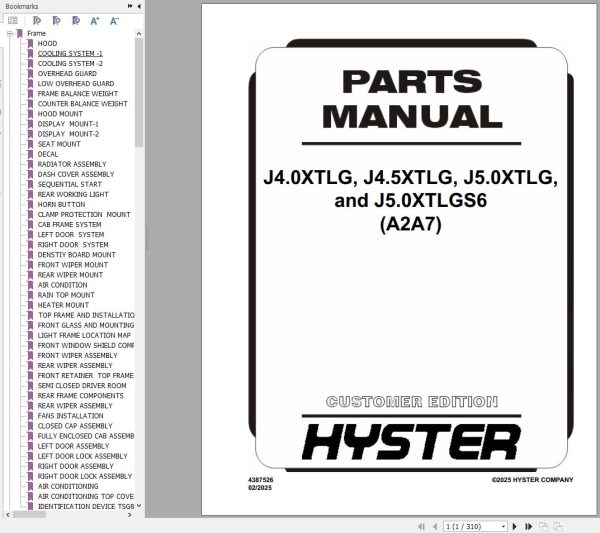600x533 pixels.
Task: Click the bookmark icon beside FANS INSTALLATION
Action: pos(31,416)
